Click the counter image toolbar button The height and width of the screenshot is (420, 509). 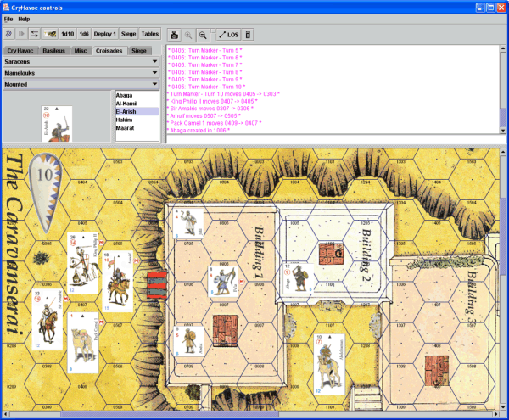(50, 34)
